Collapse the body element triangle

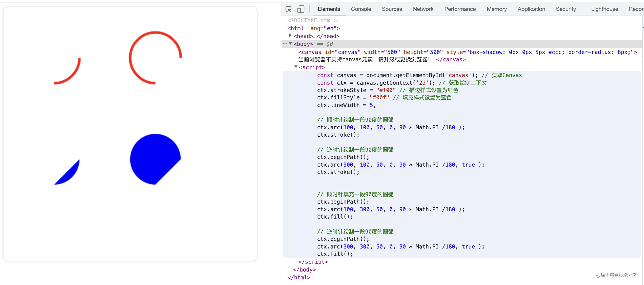[290, 44]
